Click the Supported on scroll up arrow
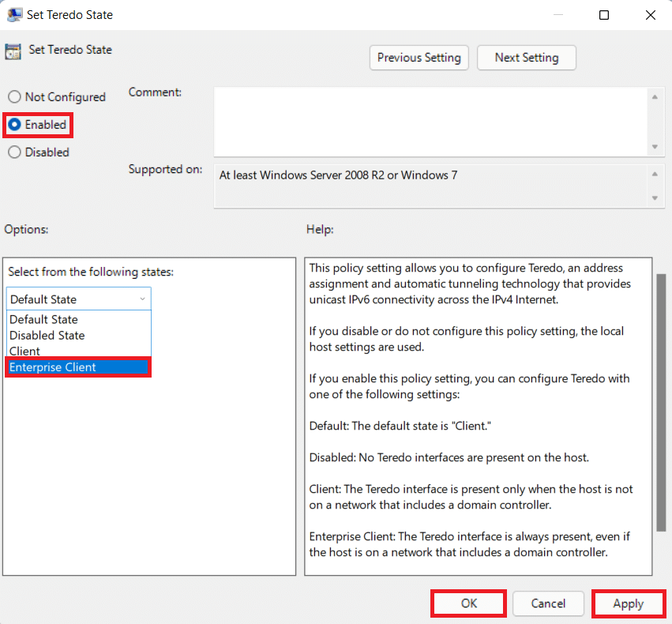The width and height of the screenshot is (672, 624). click(655, 175)
